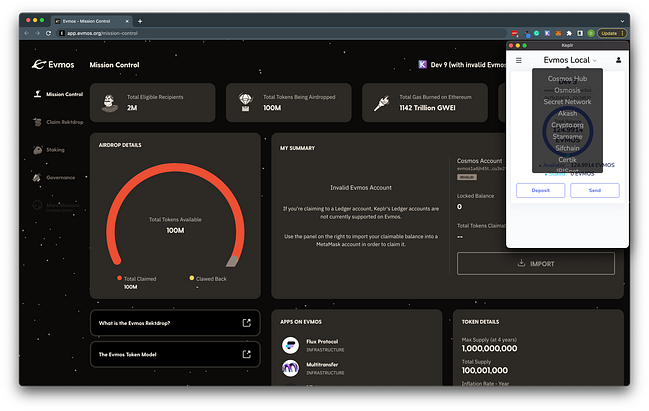
Task: Click the red Total Claimed legend dot
Action: coord(119,278)
